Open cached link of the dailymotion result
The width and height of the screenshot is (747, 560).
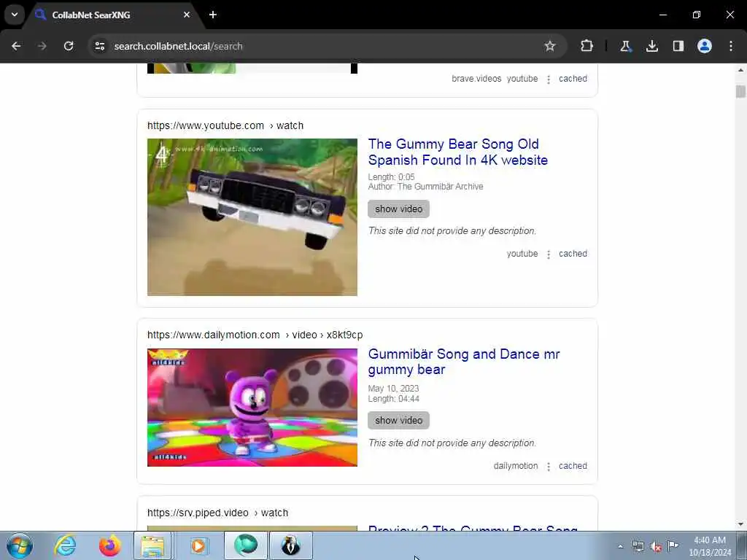tap(573, 466)
